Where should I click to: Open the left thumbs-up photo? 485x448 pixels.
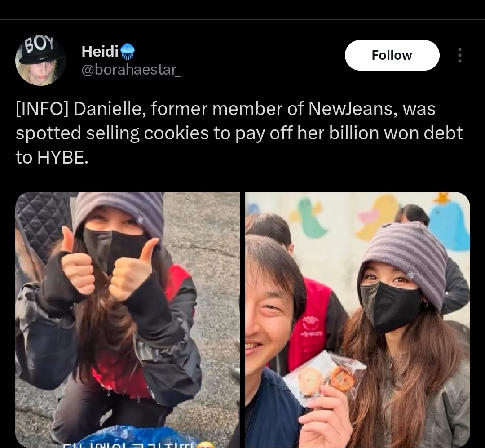[x=128, y=319]
